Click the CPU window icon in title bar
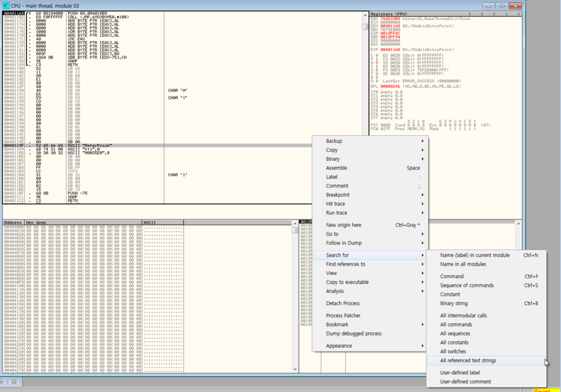 click(x=6, y=5)
